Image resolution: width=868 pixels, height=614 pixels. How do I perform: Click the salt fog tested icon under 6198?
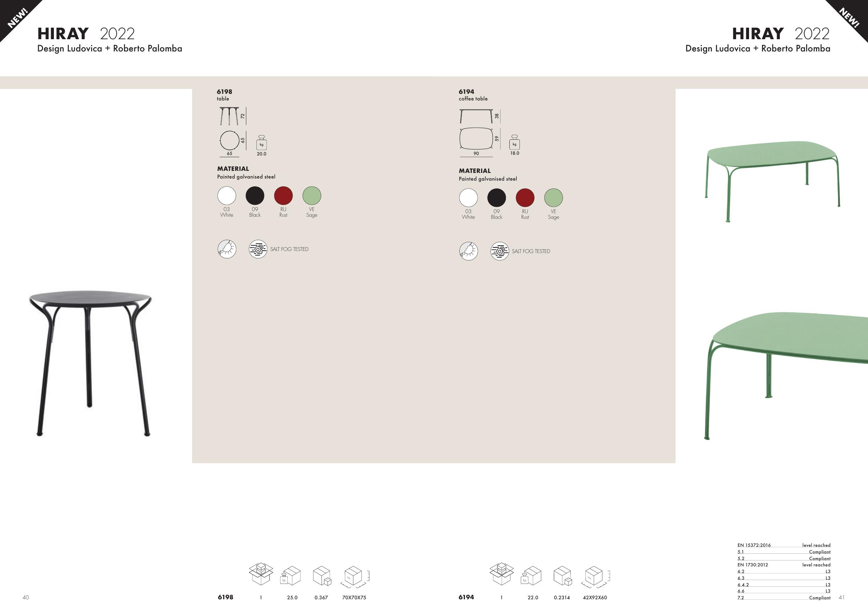pyautogui.click(x=258, y=249)
